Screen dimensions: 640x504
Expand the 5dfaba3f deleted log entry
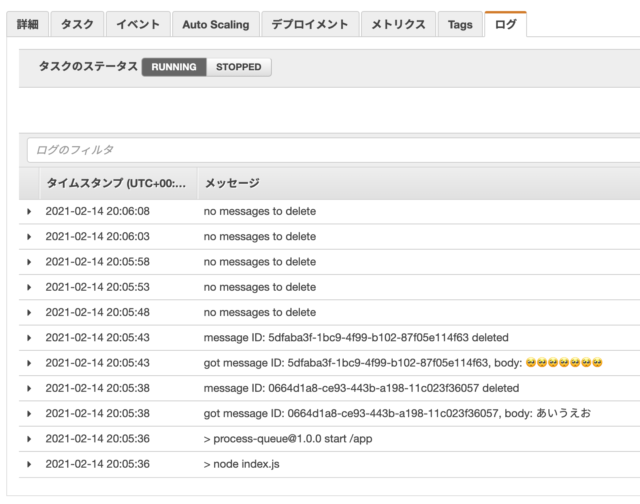(x=29, y=338)
